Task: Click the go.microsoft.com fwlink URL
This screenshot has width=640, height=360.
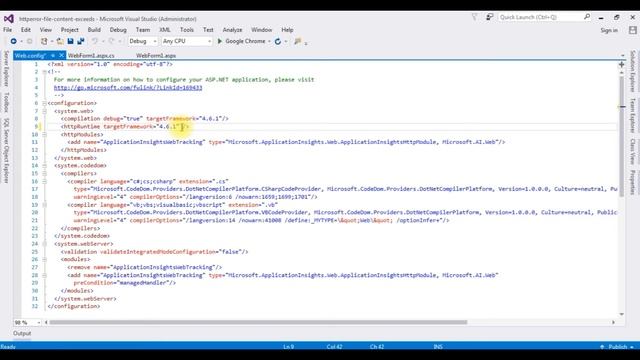Action: (128, 88)
